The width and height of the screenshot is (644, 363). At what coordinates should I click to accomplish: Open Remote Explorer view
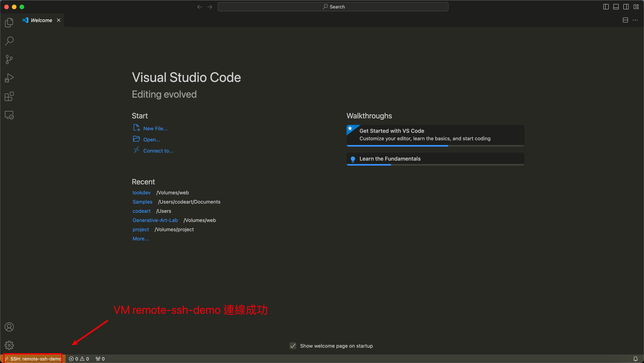coord(9,115)
